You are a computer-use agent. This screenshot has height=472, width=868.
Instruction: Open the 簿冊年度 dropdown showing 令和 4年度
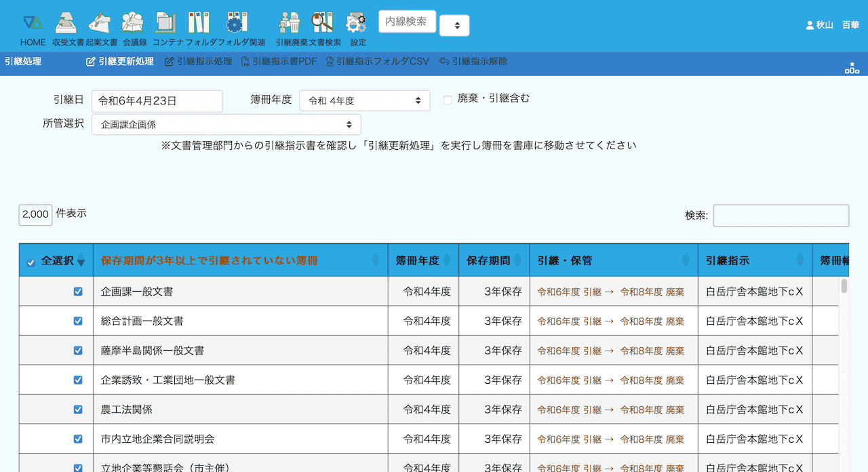(x=364, y=101)
